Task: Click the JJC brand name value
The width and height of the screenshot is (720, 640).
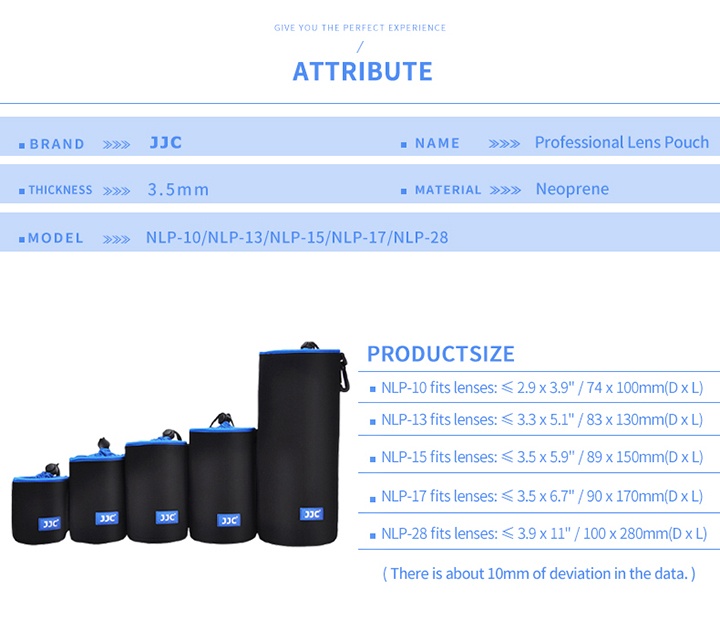Action: (166, 143)
